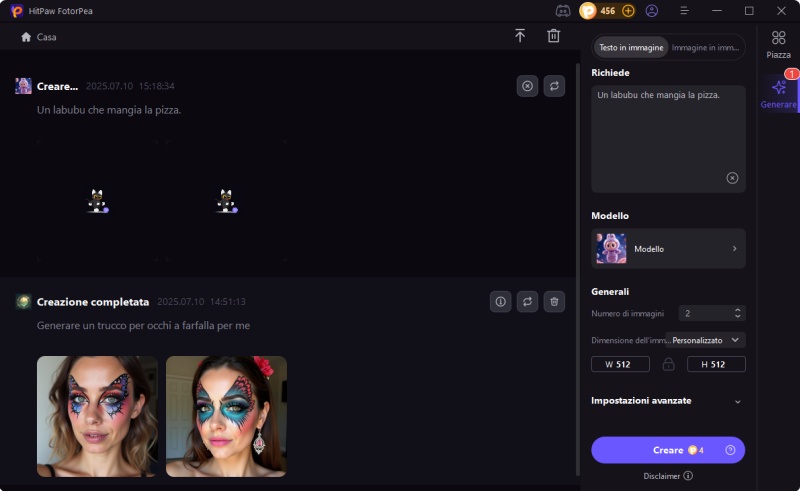Click the Casa home icon
Viewport: 800px width, 491px height.
(26, 37)
